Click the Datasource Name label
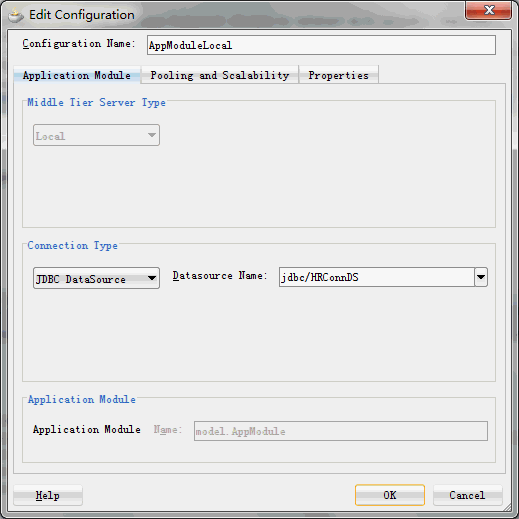This screenshot has width=519, height=519. pyautogui.click(x=220, y=276)
